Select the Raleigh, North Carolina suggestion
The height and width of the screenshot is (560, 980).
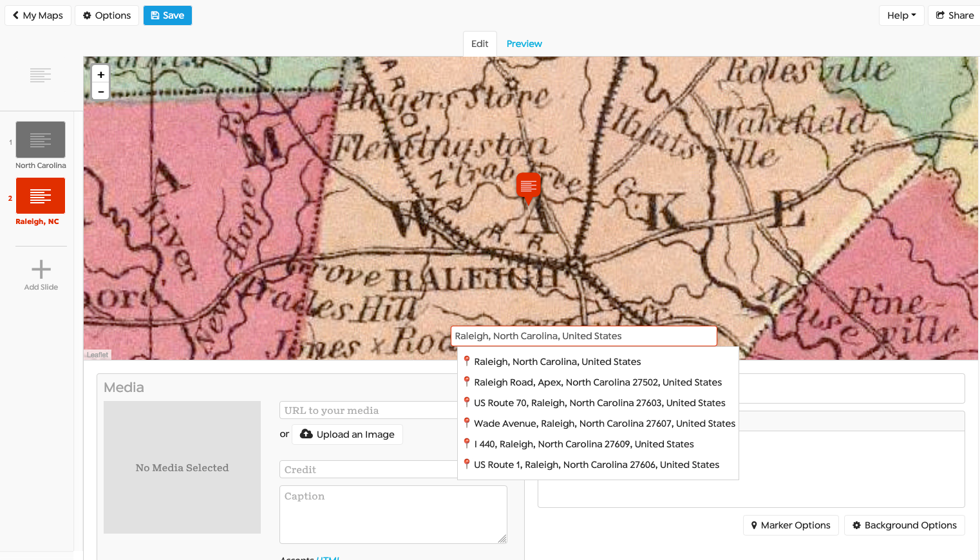[556, 362]
